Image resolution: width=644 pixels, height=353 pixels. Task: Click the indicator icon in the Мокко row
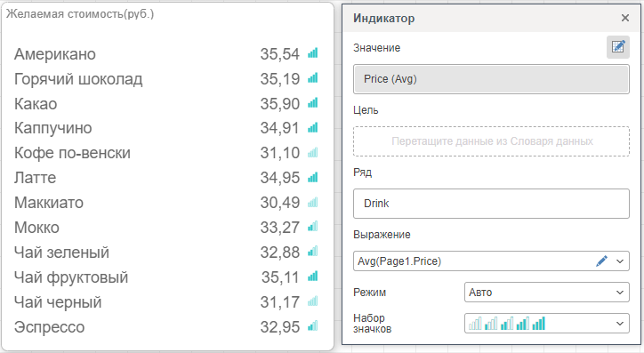point(313,227)
